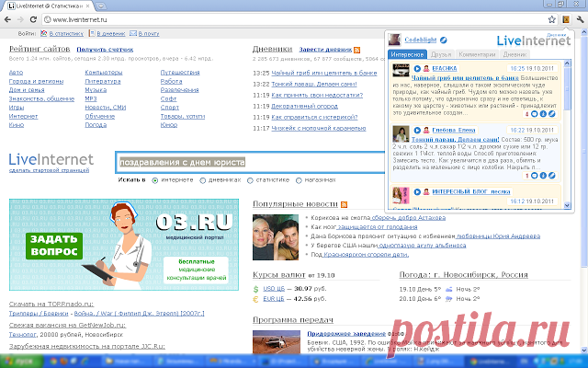Open the ЕВАСИКА author link
This screenshot has width=588, height=368.
(445, 68)
